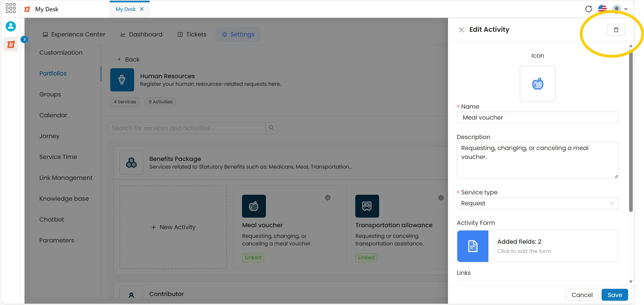Viewport: 644px width, 305px height.
Task: Click the Meal voucher apple icon
Action: point(254,206)
